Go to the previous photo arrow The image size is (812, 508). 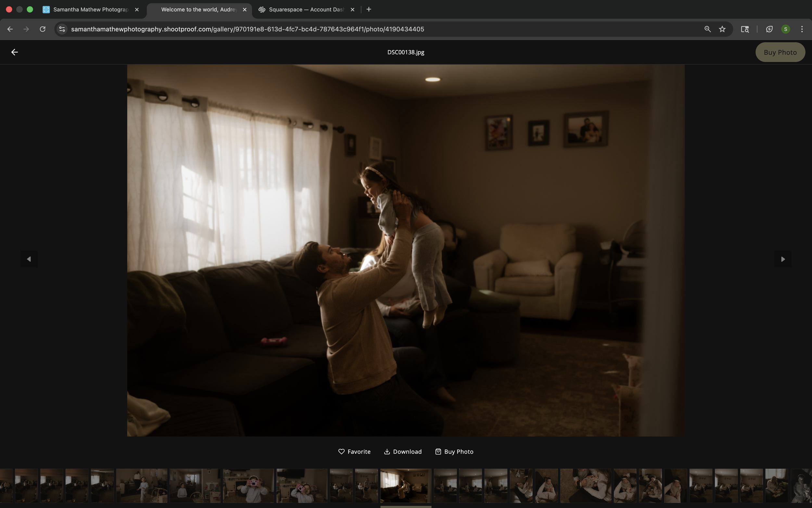(29, 259)
